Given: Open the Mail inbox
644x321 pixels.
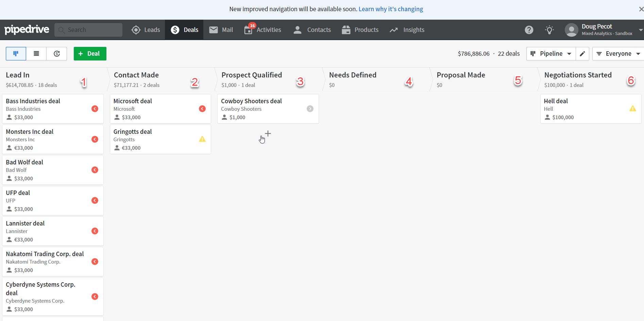Looking at the screenshot, I should tap(221, 30).
